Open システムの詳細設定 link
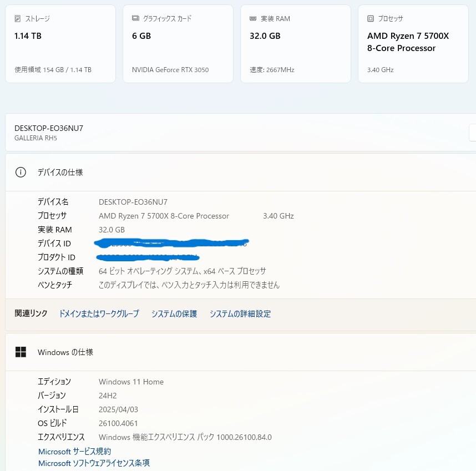The width and height of the screenshot is (476, 471). tap(240, 313)
